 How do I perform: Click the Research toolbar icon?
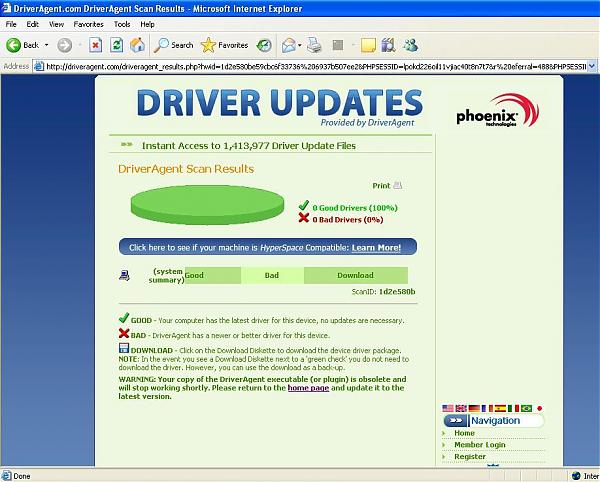coord(388,45)
